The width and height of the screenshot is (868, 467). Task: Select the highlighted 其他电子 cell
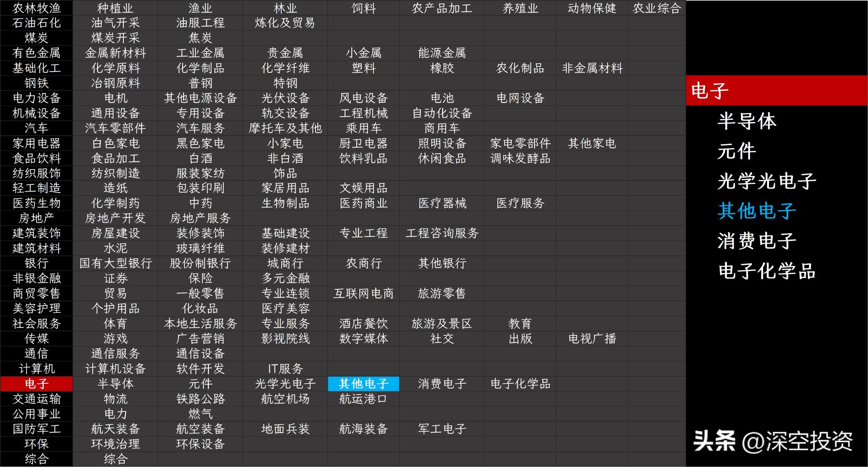tap(363, 384)
